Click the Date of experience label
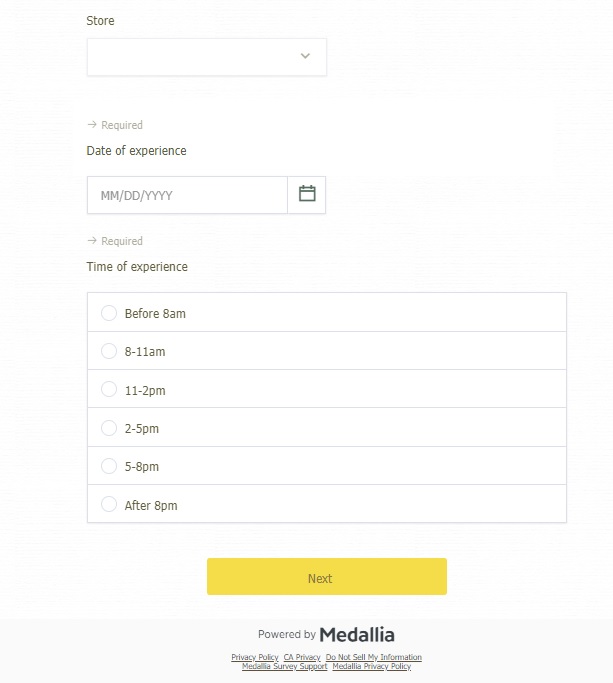This screenshot has width=613, height=683. click(136, 151)
